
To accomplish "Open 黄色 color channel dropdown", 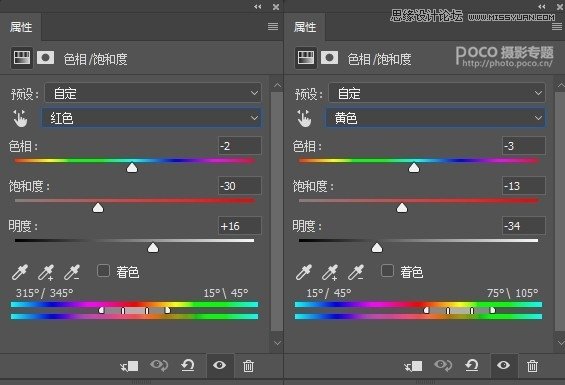I will point(435,118).
